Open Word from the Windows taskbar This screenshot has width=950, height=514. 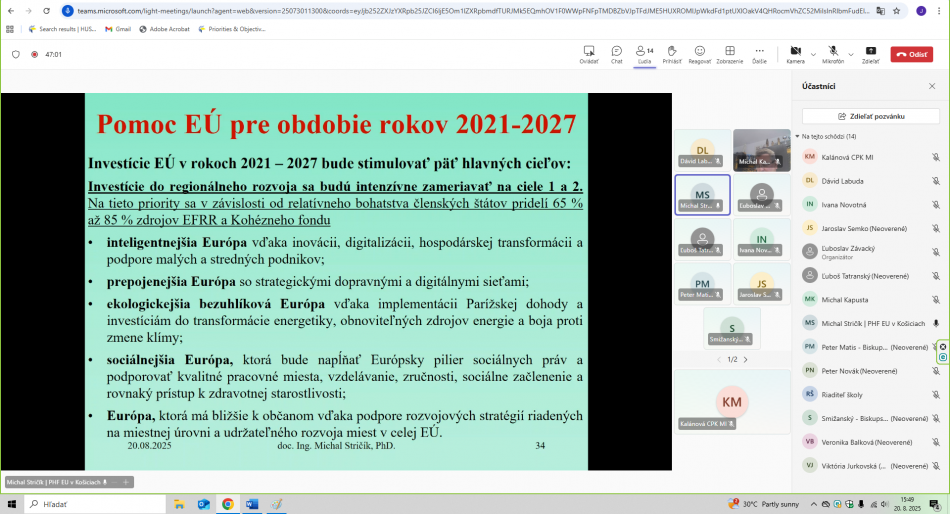[252, 504]
